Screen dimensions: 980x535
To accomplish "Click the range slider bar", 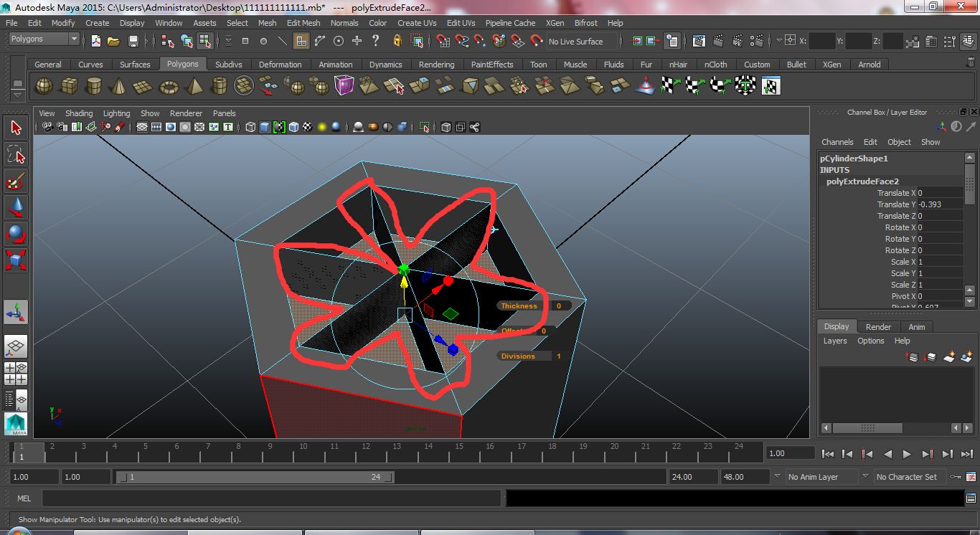I will [x=255, y=477].
